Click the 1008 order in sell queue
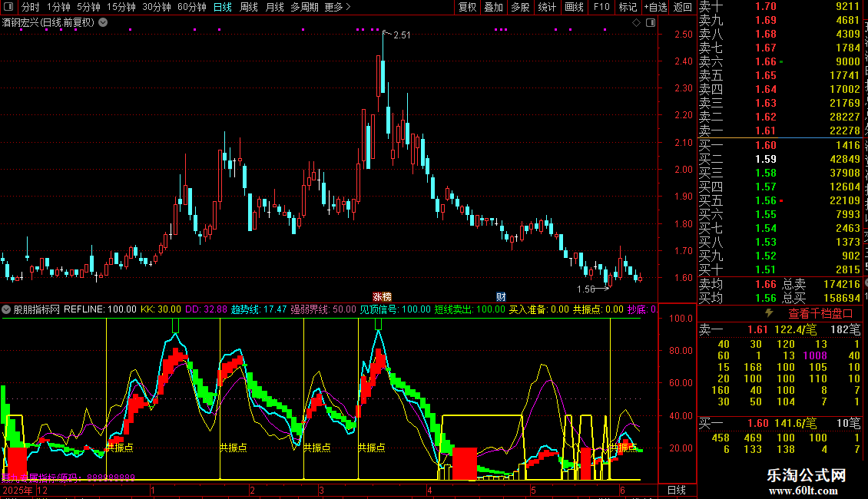This screenshot has height=499, width=868. (815, 355)
